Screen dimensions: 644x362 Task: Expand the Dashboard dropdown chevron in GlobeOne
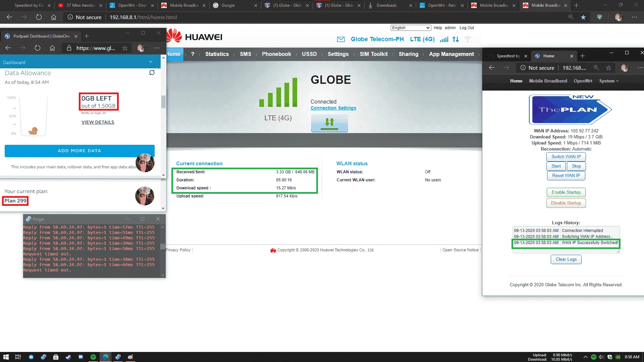coord(151,62)
